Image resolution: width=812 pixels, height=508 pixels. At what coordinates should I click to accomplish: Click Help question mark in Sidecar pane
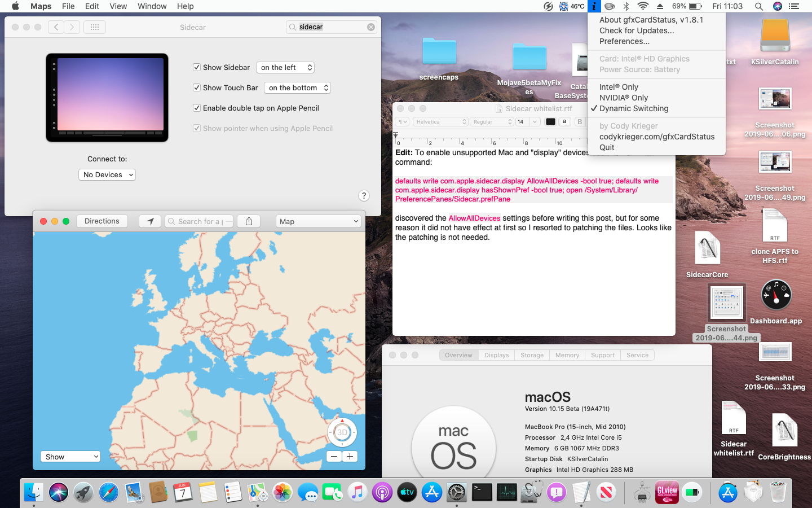364,195
